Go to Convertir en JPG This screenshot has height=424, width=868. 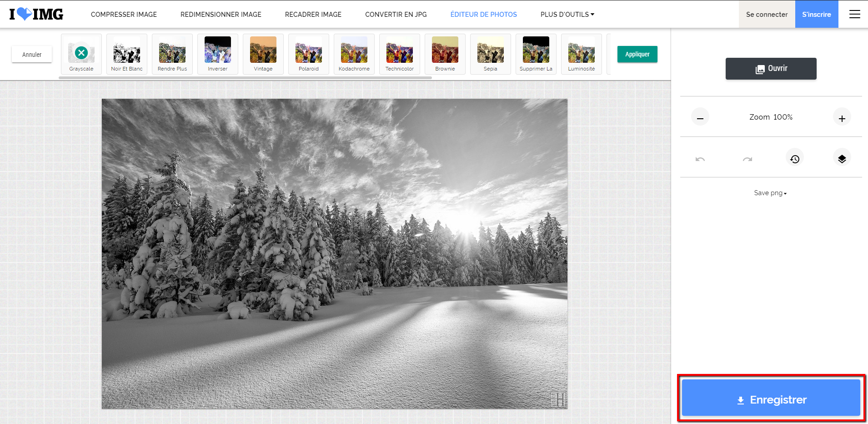(x=396, y=14)
